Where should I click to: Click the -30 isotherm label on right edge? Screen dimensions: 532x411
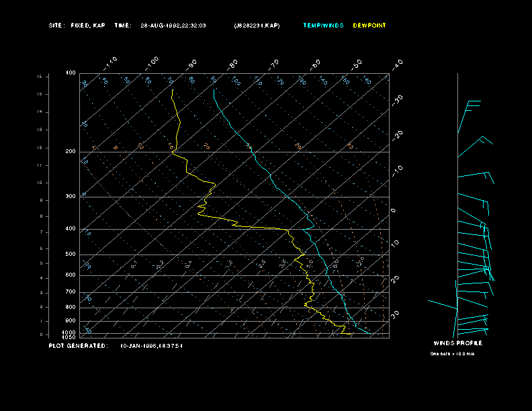(397, 100)
